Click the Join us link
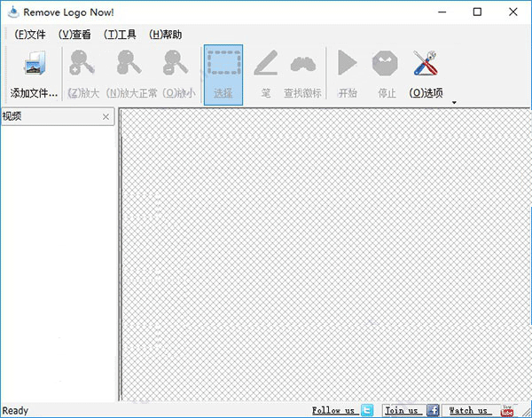The width and height of the screenshot is (532, 418). click(x=402, y=410)
